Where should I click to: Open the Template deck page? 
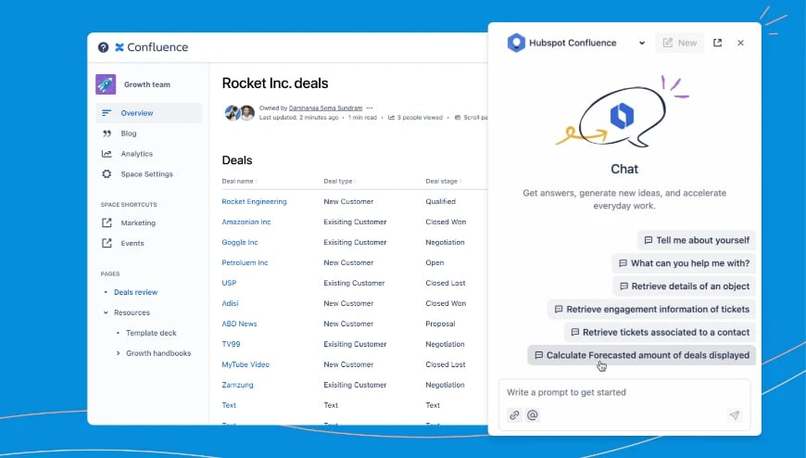pos(151,333)
